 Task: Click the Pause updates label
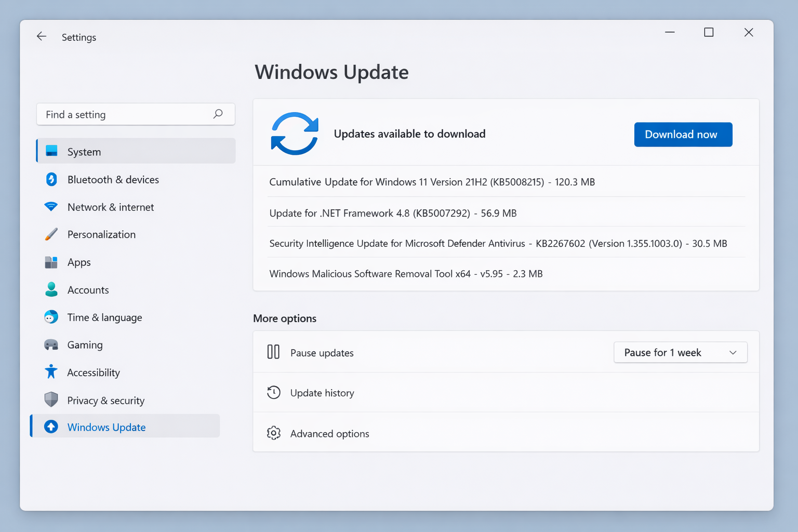(322, 353)
